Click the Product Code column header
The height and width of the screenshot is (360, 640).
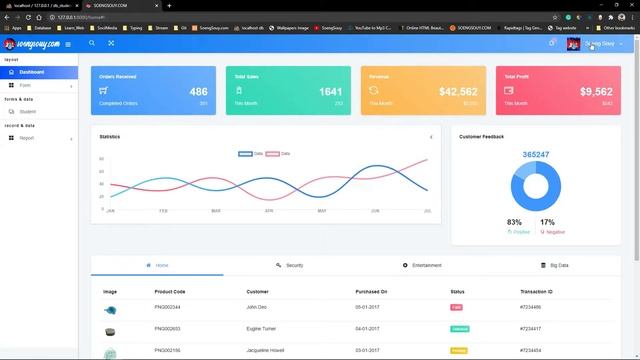click(x=170, y=292)
